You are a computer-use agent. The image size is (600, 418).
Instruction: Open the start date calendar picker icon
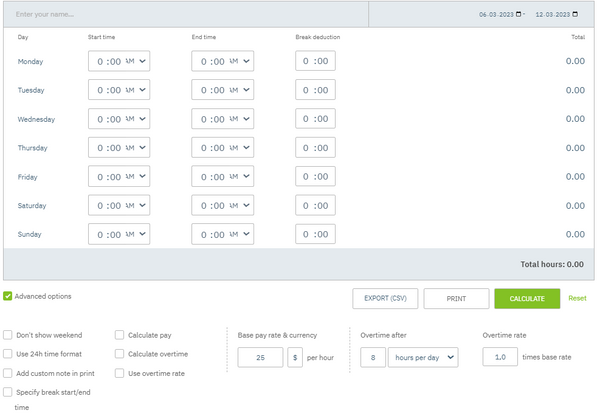pos(520,15)
